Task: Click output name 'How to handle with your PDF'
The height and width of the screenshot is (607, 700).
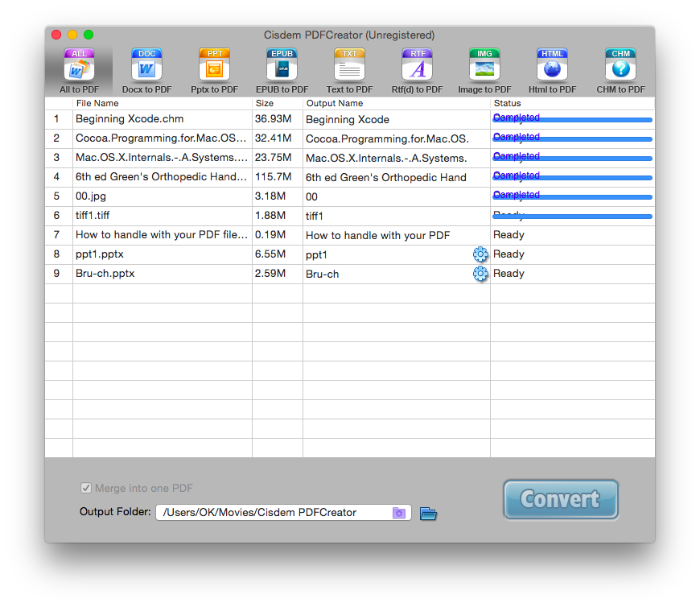Action: pos(377,235)
